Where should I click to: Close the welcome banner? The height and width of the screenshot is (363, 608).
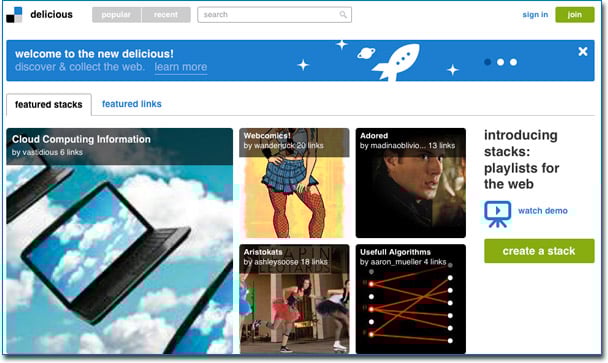pos(582,51)
